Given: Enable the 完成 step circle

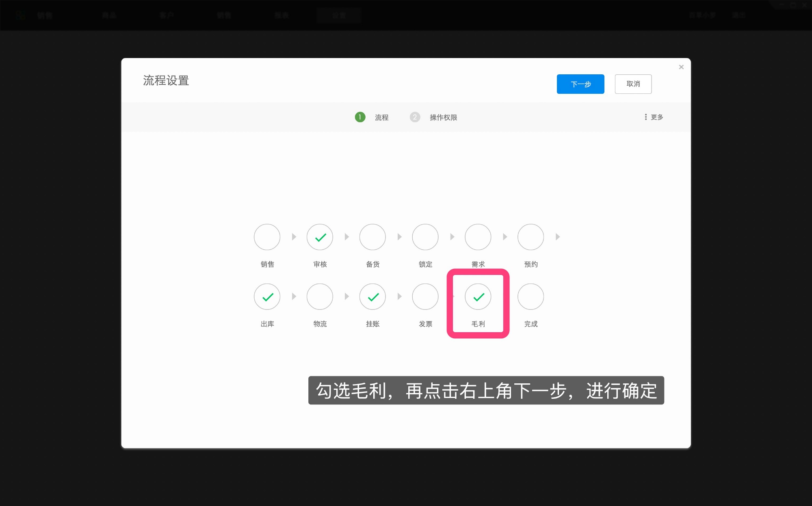Looking at the screenshot, I should click(531, 296).
